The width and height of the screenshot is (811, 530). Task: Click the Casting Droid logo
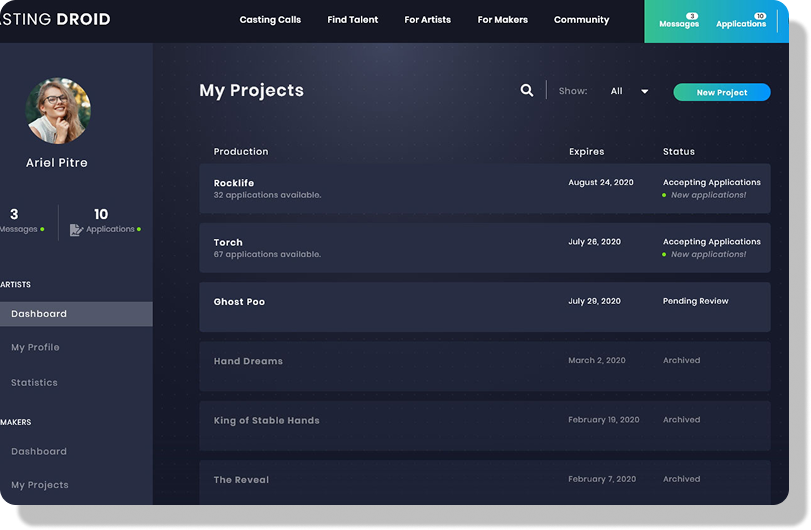55,19
